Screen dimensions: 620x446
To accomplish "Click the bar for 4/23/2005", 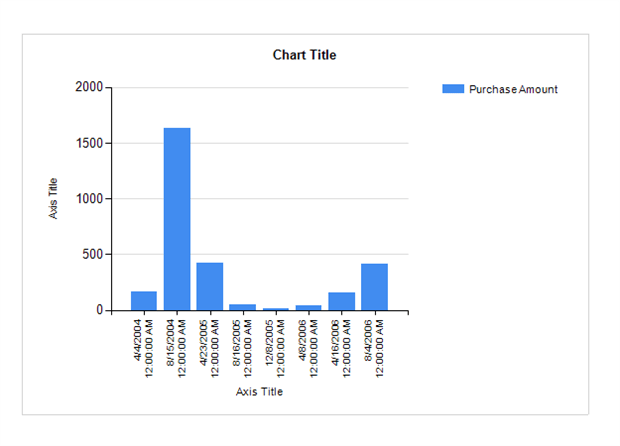I will point(210,286).
